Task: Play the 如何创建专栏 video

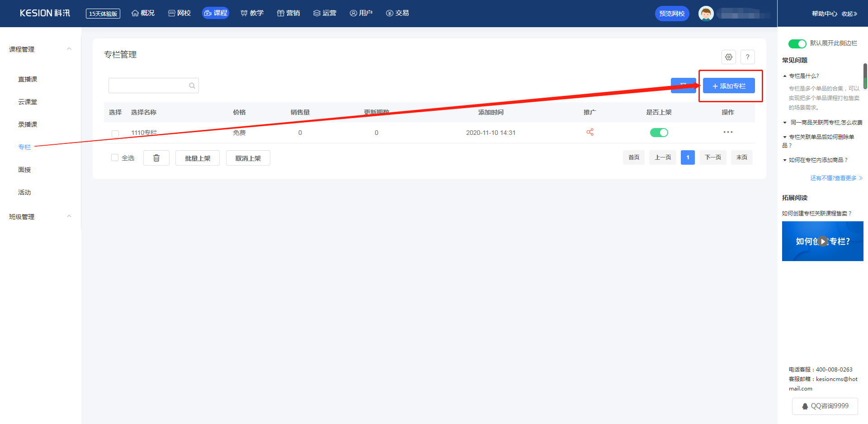Action: pos(823,241)
